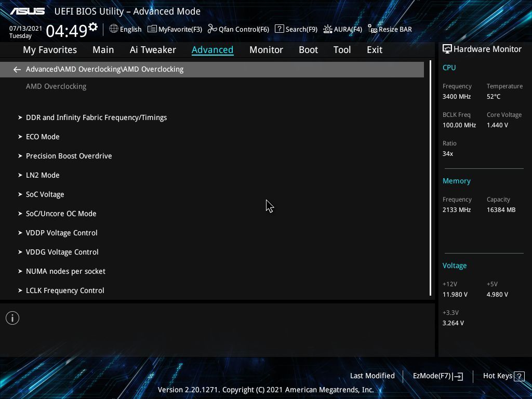
Task: Click the Hot Keys question box icon
Action: click(519, 376)
